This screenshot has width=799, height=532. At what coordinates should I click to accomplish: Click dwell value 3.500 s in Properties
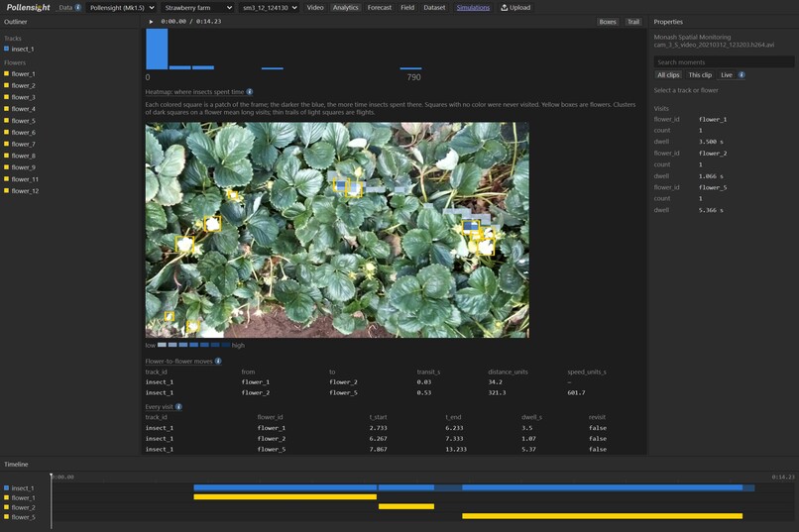point(711,142)
